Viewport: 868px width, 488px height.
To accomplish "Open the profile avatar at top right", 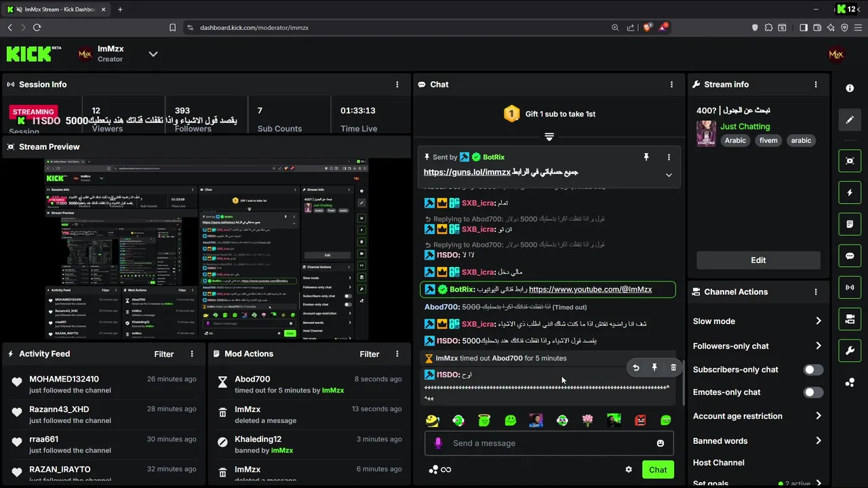I will [836, 55].
